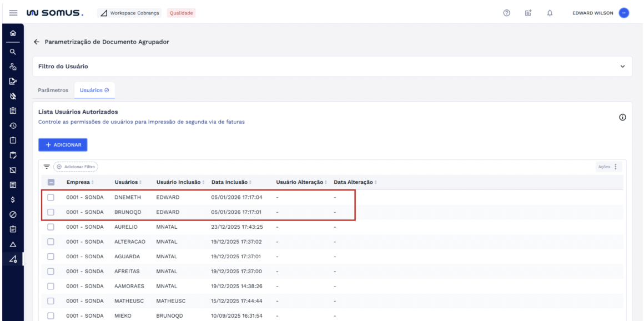Open the Ações dropdown menu
644x321 pixels.
point(609,167)
